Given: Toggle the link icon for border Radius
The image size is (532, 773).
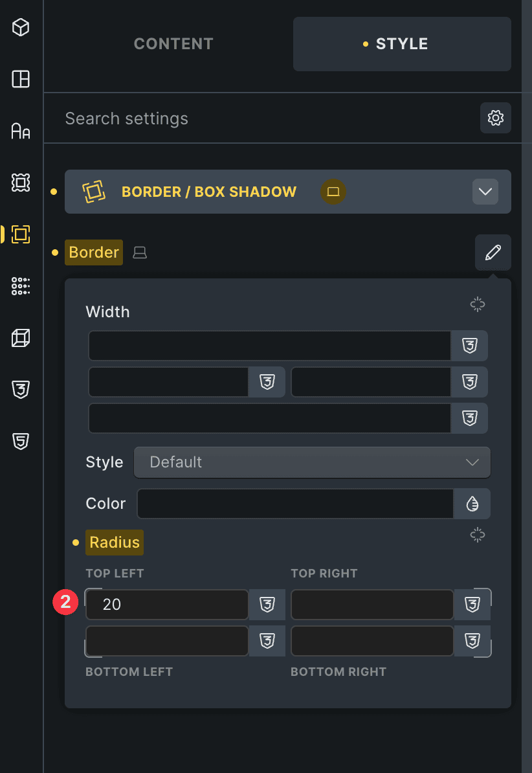Looking at the screenshot, I should coord(478,535).
